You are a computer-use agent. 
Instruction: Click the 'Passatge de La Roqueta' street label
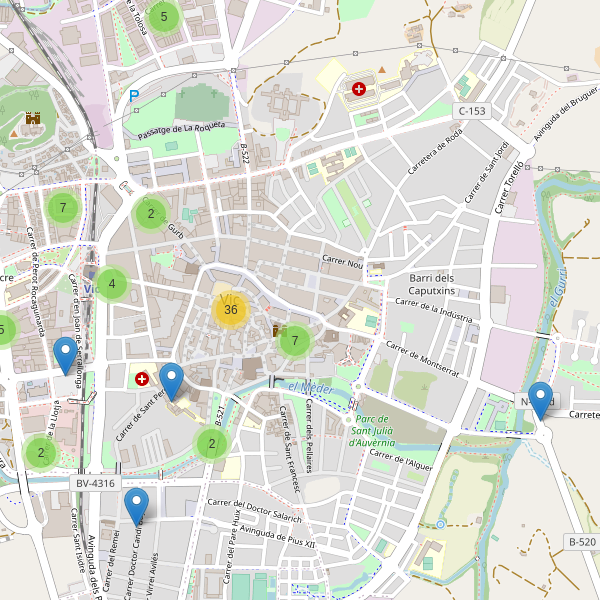pos(181,130)
